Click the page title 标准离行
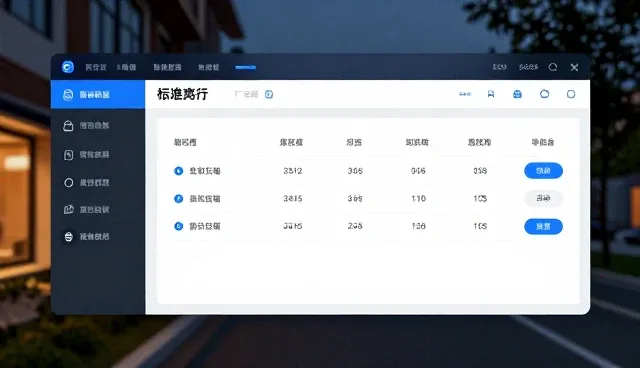Viewport: 640px width, 368px height. 182,94
